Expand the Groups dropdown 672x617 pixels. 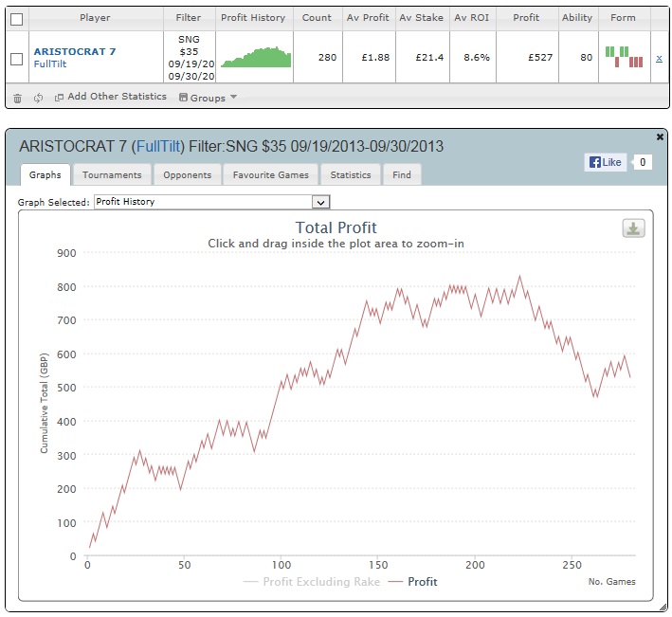[x=208, y=98]
